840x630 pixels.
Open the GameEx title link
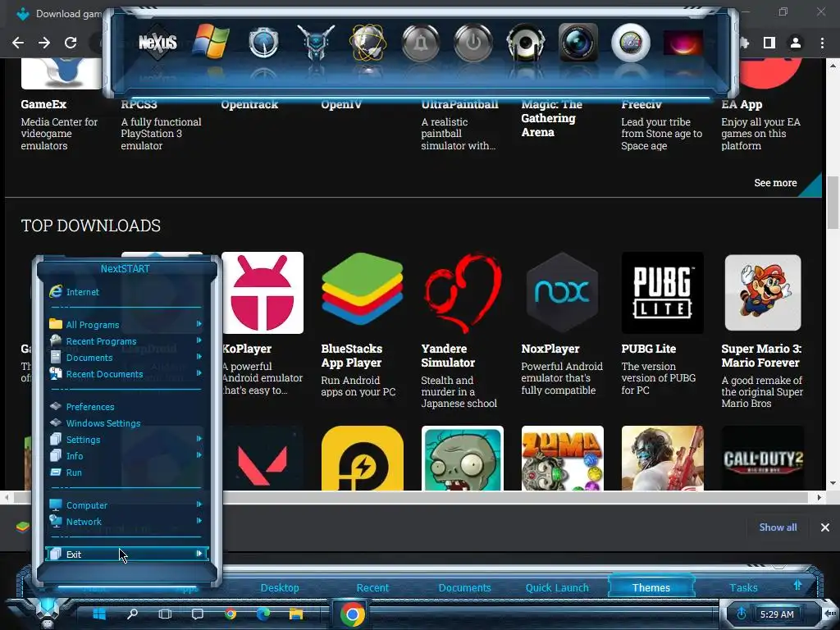tap(43, 104)
